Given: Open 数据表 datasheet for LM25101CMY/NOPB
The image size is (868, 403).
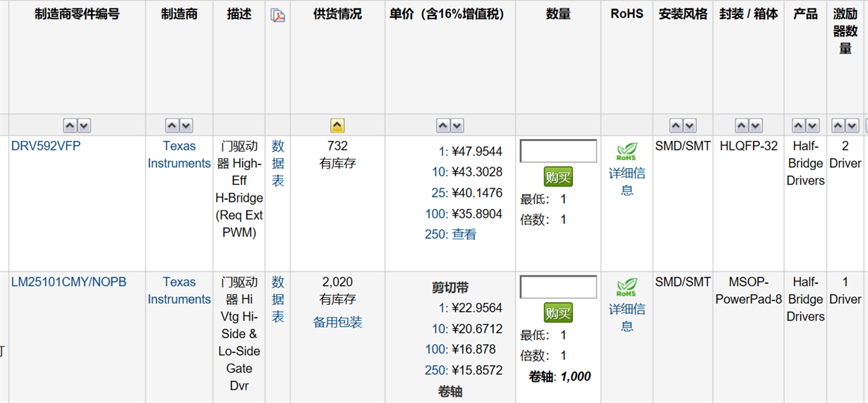Looking at the screenshot, I should [278, 299].
